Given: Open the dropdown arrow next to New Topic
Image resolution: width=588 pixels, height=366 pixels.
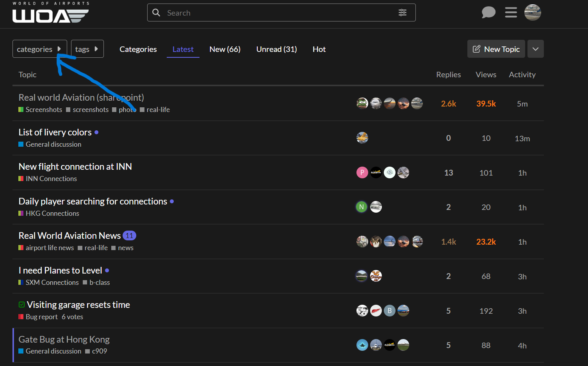Looking at the screenshot, I should coord(535,49).
